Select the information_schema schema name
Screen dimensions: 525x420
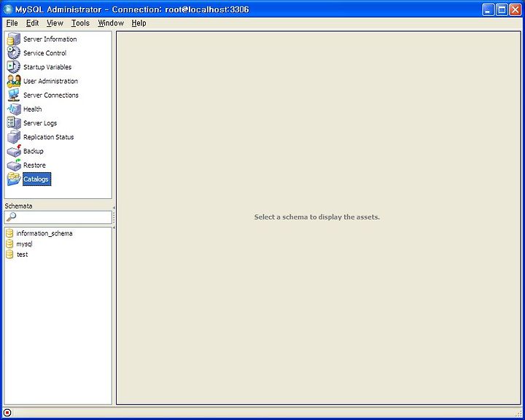coord(44,233)
